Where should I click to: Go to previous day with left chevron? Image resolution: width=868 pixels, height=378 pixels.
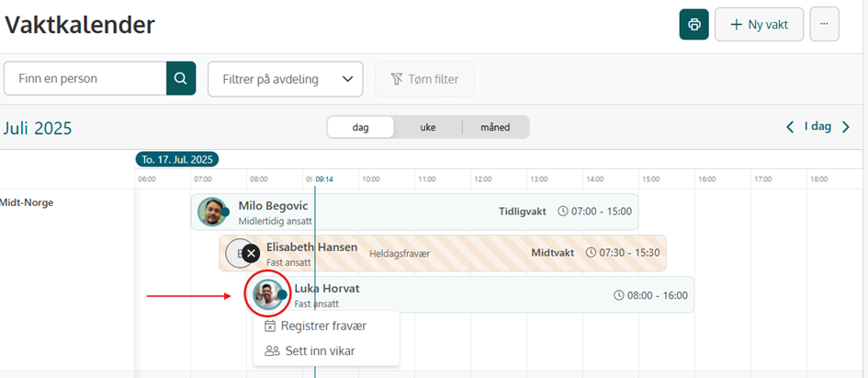click(x=791, y=127)
